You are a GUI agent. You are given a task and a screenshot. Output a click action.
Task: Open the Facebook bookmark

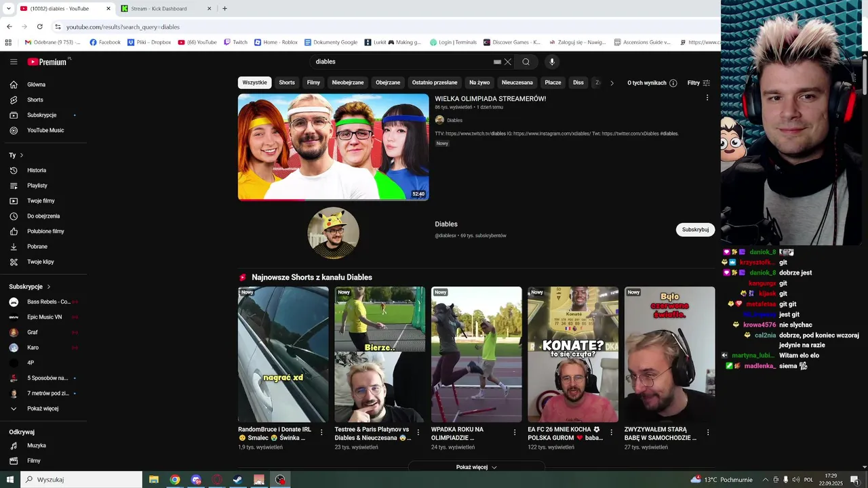tap(104, 42)
